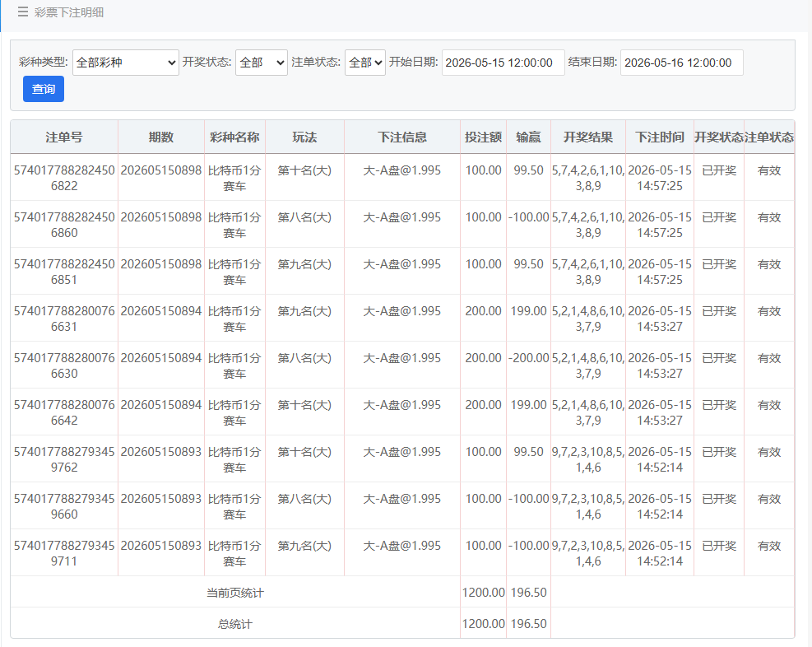The height and width of the screenshot is (647, 812).
Task: Click the 下注信息 column header
Action: tap(401, 137)
